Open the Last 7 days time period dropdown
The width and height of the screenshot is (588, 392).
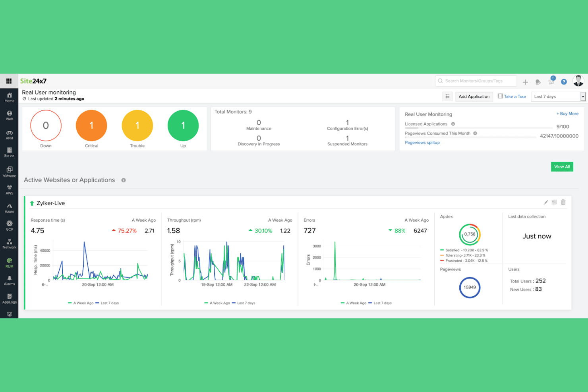coord(558,97)
